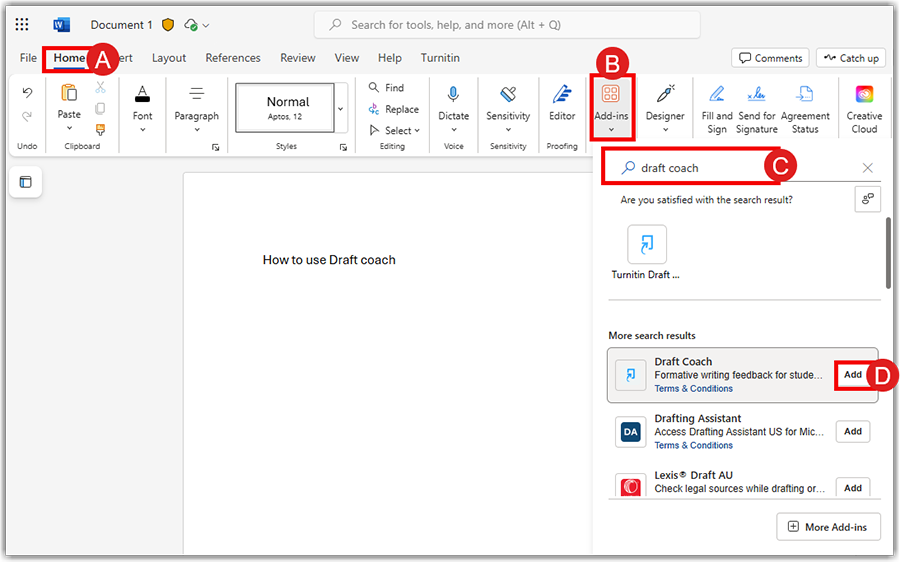Click the draft coach search field

[x=700, y=168]
